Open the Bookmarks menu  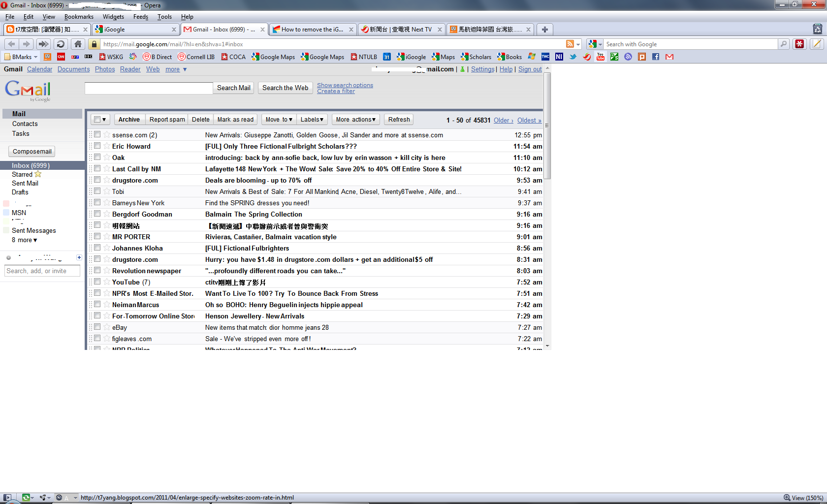(x=78, y=17)
